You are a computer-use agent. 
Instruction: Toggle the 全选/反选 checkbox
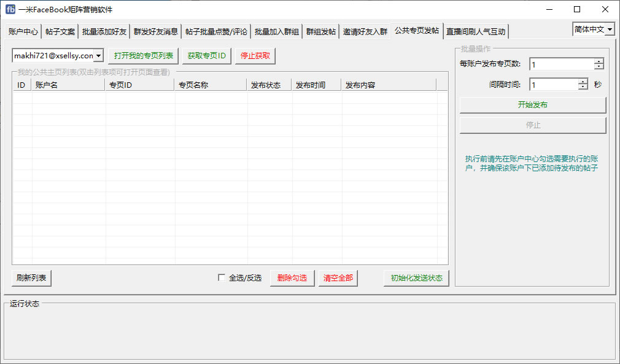point(222,278)
